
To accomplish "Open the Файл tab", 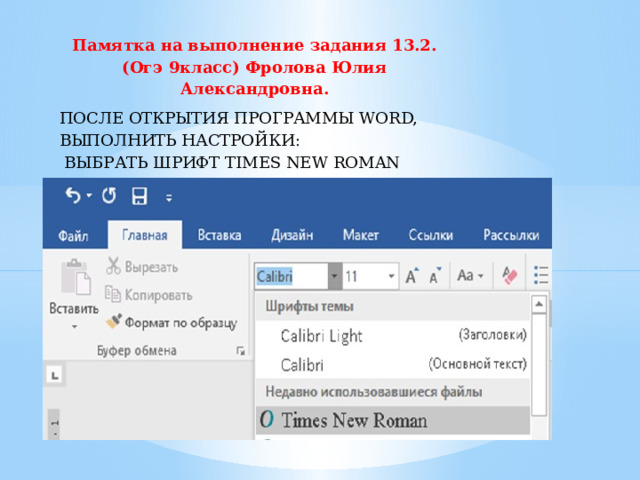I will tap(73, 236).
